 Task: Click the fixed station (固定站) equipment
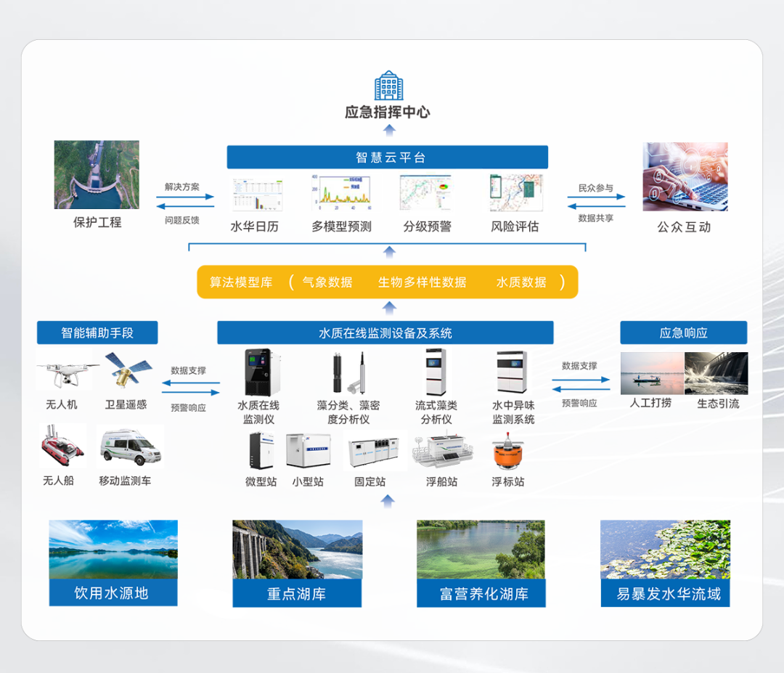click(x=370, y=452)
